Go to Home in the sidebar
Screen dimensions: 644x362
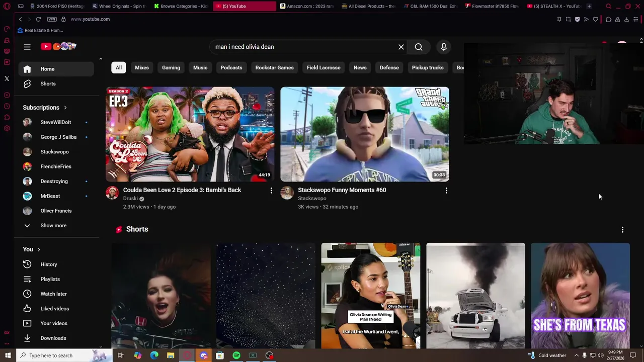pos(56,69)
